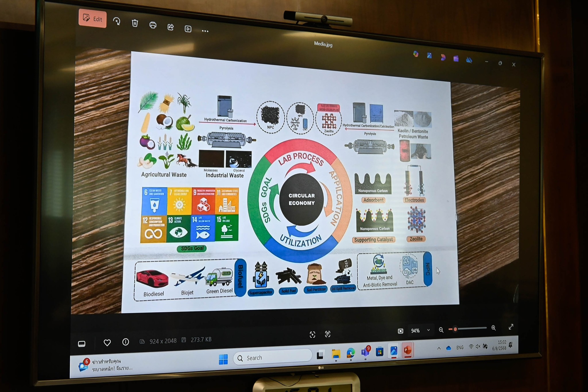Image resolution: width=588 pixels, height=392 pixels.
Task: Share the photo via the share icon
Action: (x=171, y=27)
